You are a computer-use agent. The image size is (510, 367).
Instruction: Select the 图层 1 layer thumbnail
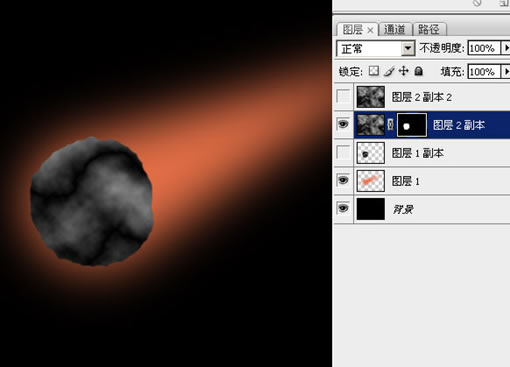371,181
